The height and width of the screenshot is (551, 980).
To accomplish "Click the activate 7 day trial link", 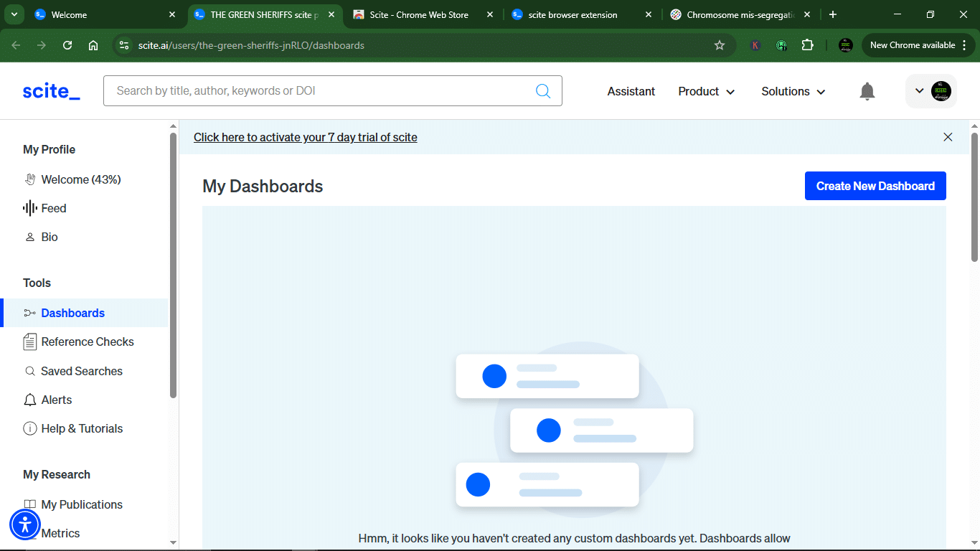I will click(306, 137).
